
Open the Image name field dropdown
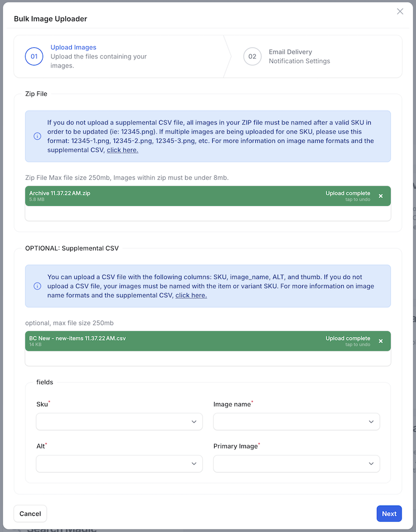tap(296, 422)
